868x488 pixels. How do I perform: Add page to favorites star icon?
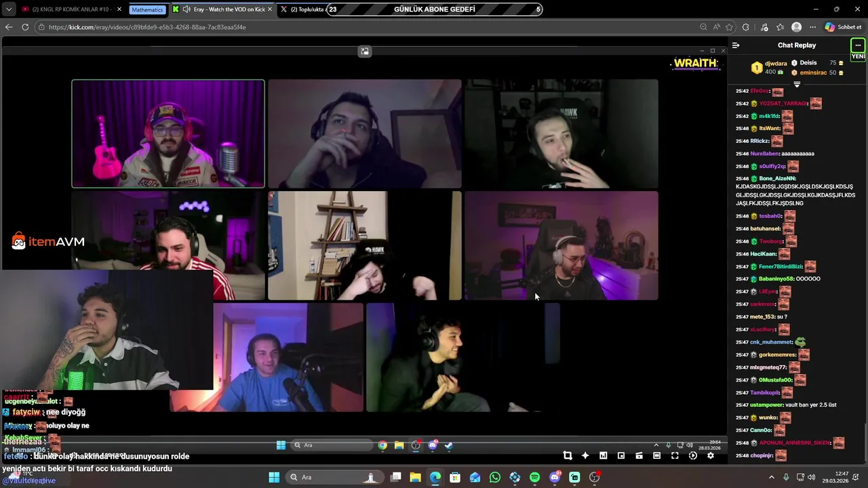pyautogui.click(x=730, y=27)
